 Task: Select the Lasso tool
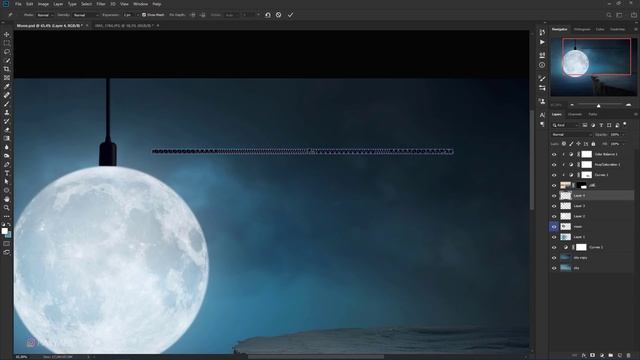tap(7, 52)
